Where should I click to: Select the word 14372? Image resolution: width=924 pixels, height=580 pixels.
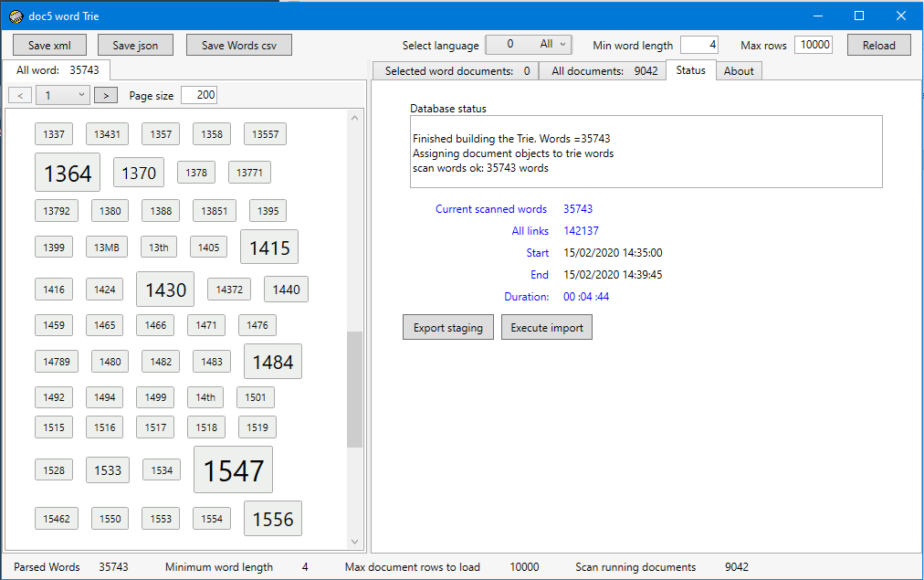coord(229,290)
